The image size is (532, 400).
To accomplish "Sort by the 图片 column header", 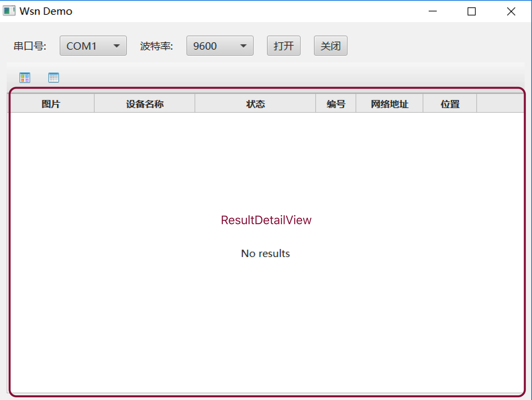I will (x=51, y=104).
